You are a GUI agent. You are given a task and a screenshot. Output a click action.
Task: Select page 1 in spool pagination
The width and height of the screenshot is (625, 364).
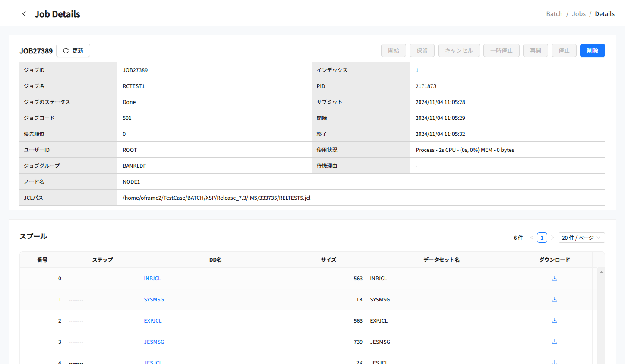pos(542,238)
